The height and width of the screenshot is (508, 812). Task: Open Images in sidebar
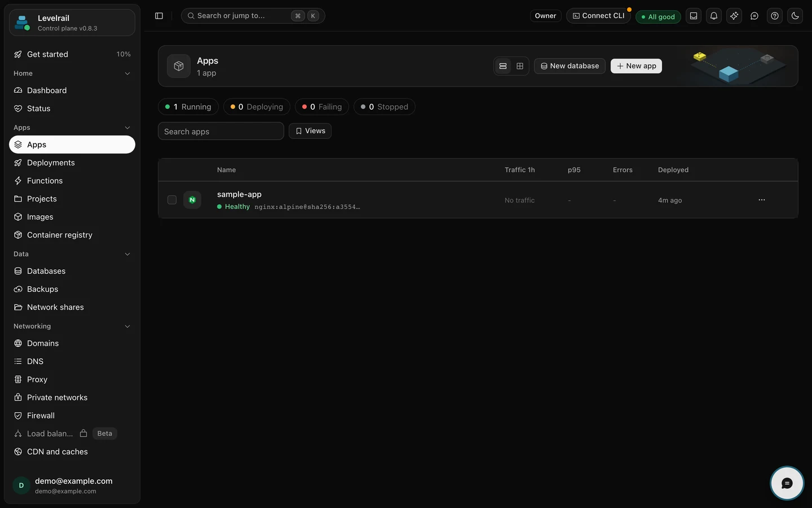point(72,217)
